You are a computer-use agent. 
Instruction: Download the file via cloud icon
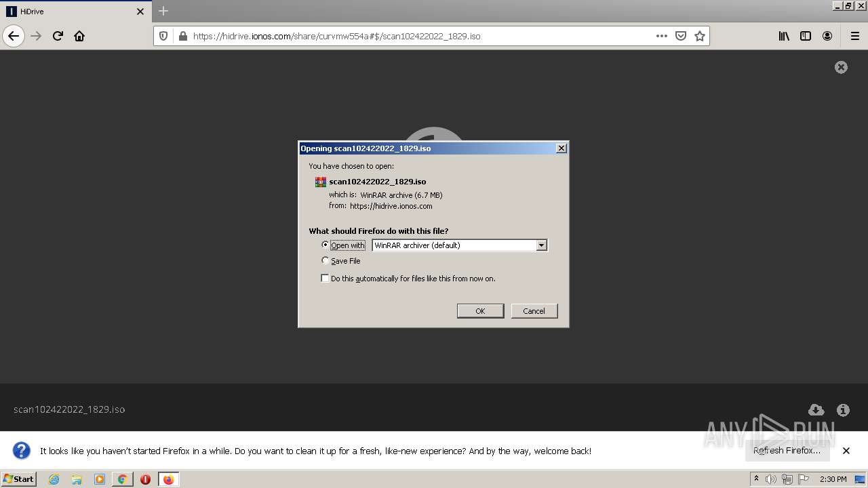point(816,409)
